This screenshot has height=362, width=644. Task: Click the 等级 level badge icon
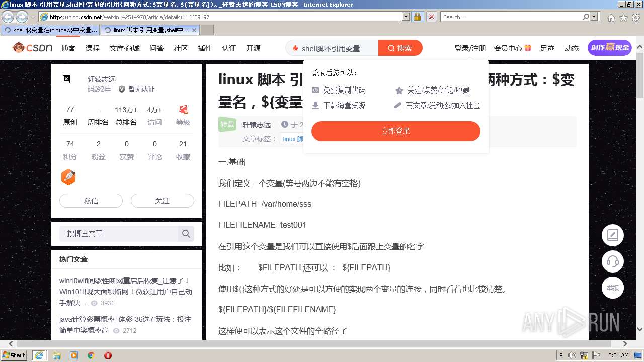coord(183,109)
